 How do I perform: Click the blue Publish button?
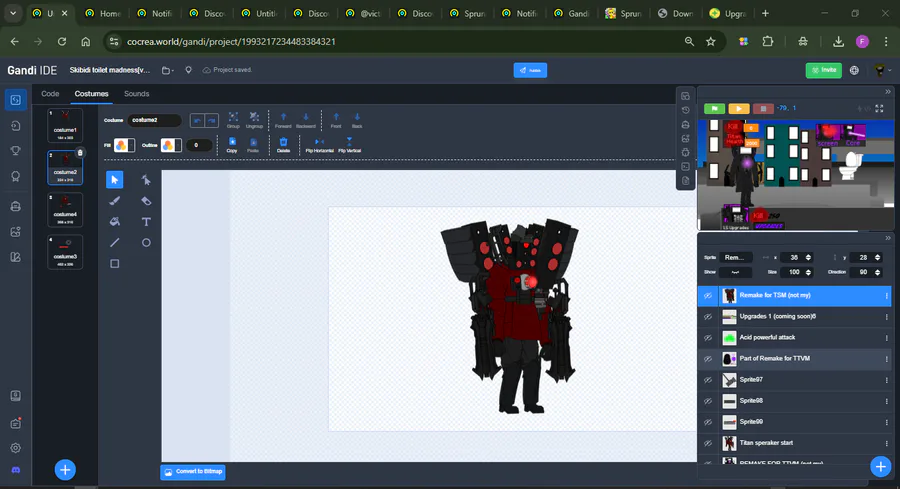530,70
